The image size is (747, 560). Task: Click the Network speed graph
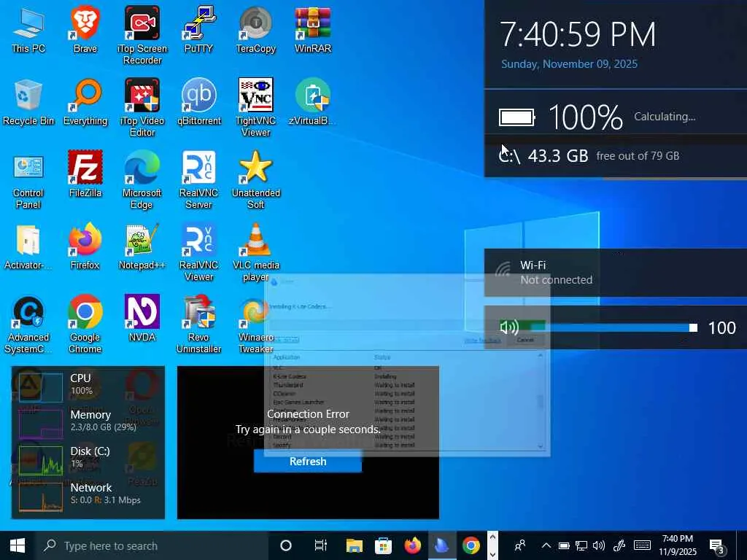[x=41, y=497]
